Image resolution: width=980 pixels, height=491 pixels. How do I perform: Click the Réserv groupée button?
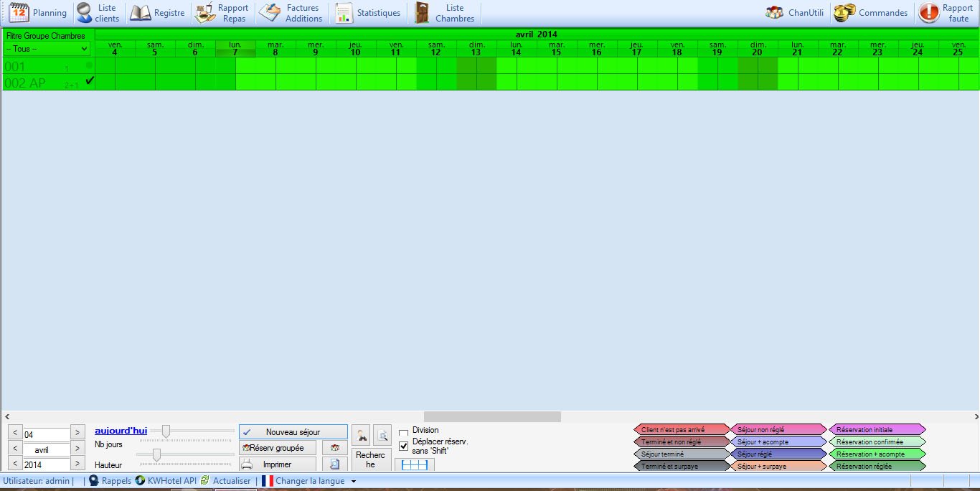pos(278,448)
